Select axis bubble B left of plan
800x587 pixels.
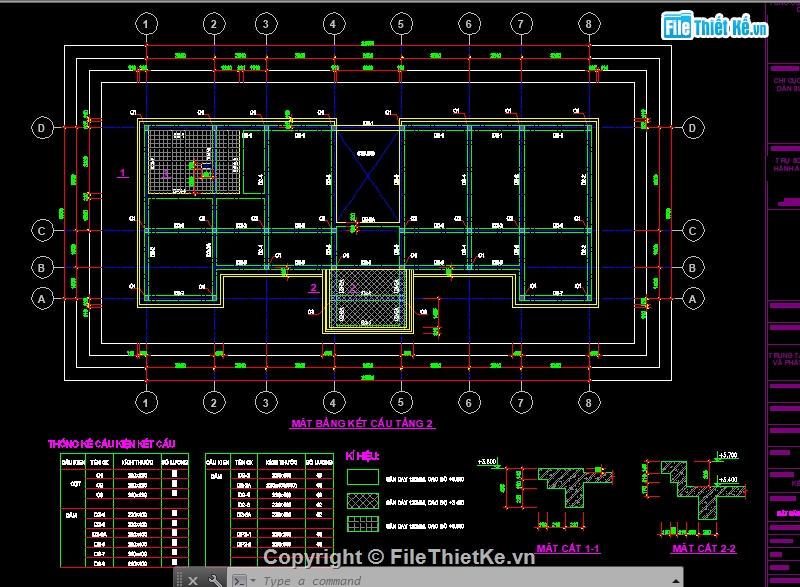point(42,268)
